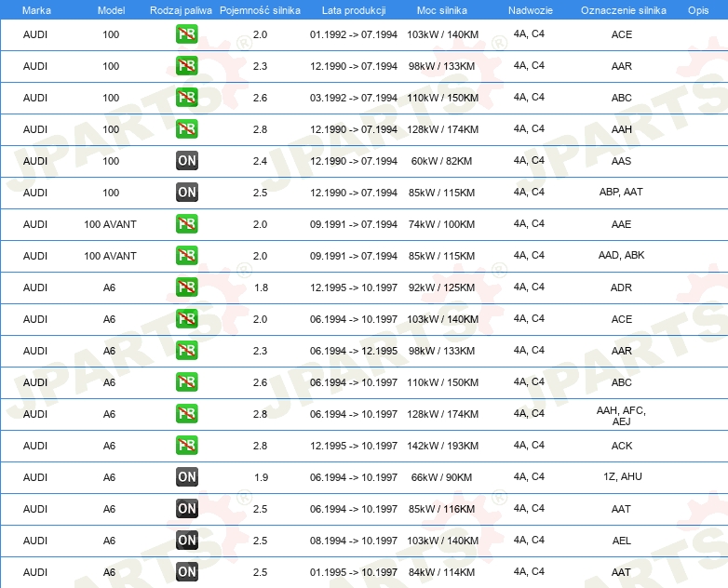Image resolution: width=728 pixels, height=588 pixels.
Task: Click diesel ON icon in A6 AEL row
Action: [186, 541]
